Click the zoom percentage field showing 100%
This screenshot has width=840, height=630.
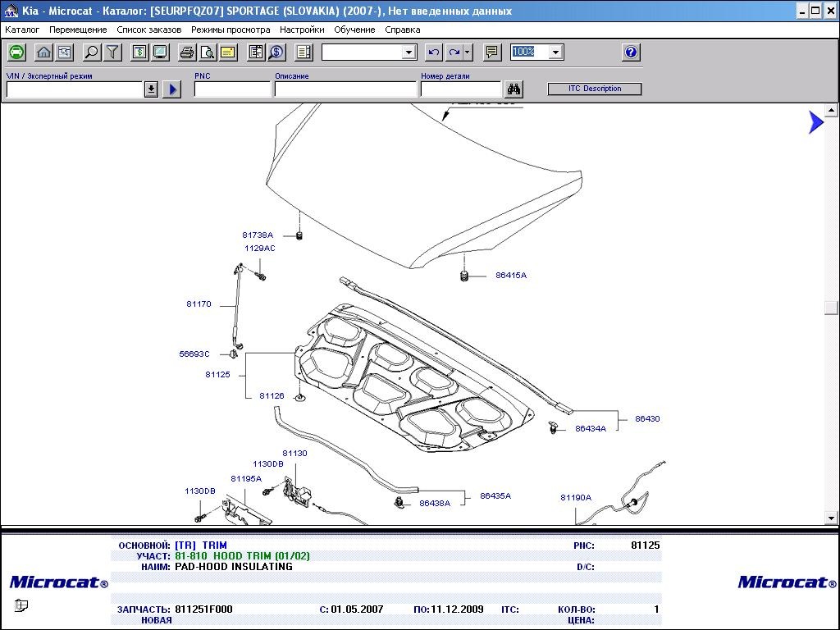[529, 52]
